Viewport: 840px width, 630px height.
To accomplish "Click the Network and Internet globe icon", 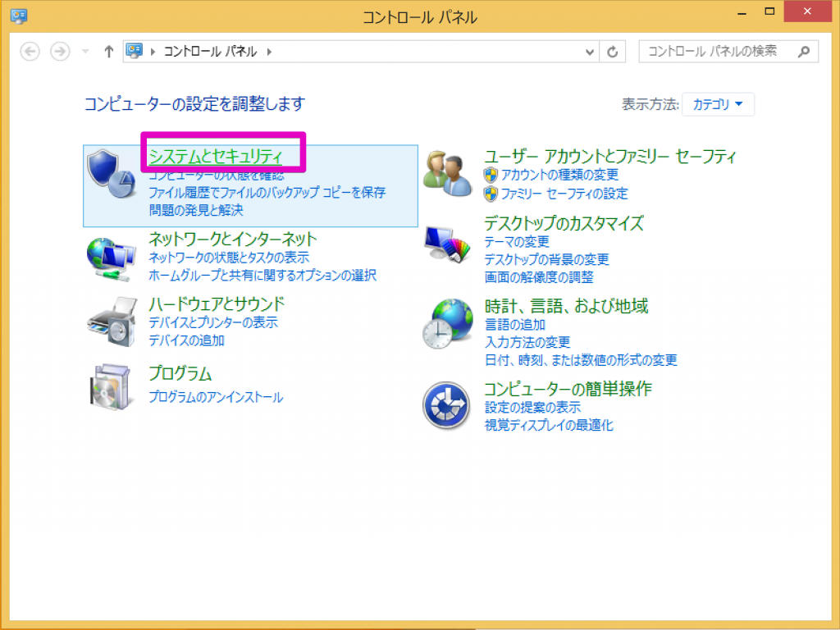I will (112, 260).
